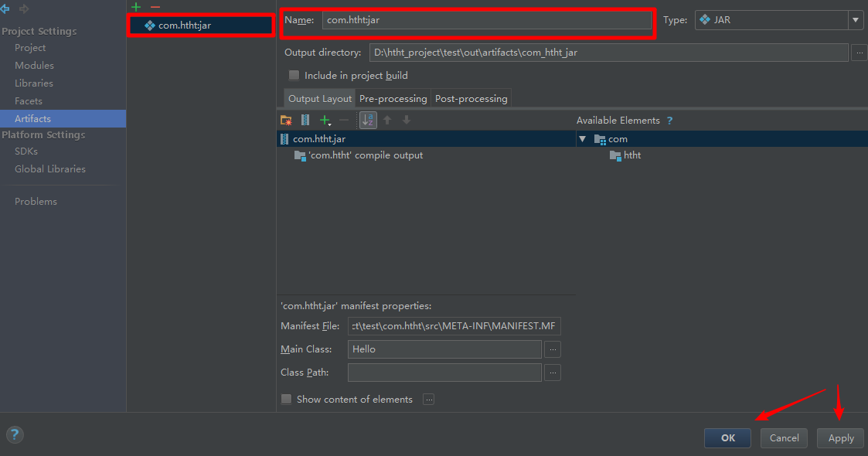868x456 pixels.
Task: Enable Include in project build
Action: point(294,75)
